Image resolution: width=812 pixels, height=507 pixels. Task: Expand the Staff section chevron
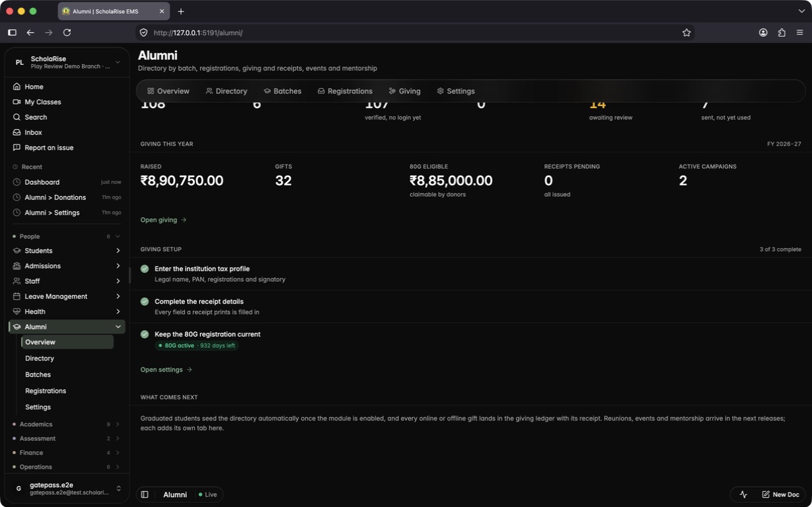118,281
